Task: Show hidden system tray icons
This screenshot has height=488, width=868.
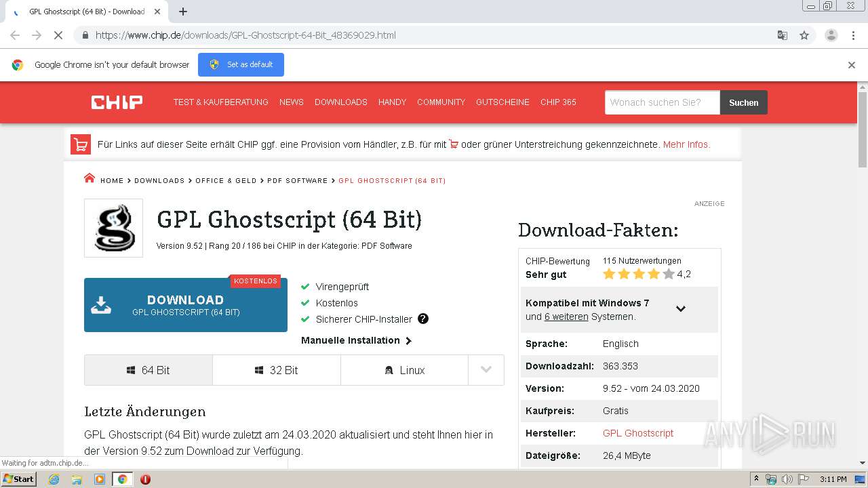Action: 756,479
